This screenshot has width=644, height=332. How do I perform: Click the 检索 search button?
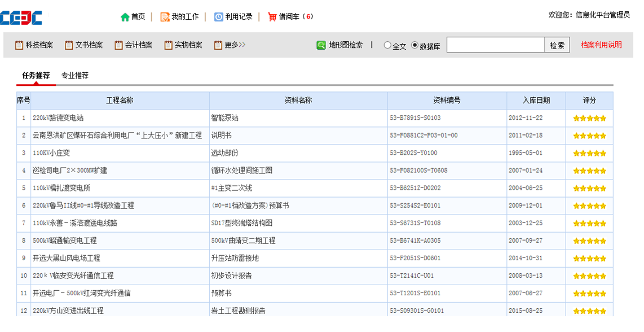[557, 45]
